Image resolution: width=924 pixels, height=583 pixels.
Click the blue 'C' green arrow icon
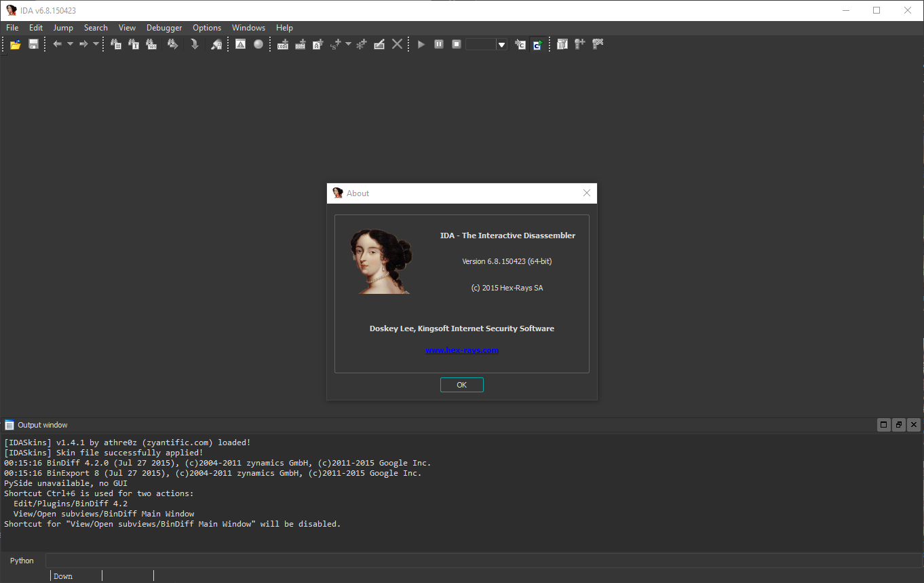537,44
